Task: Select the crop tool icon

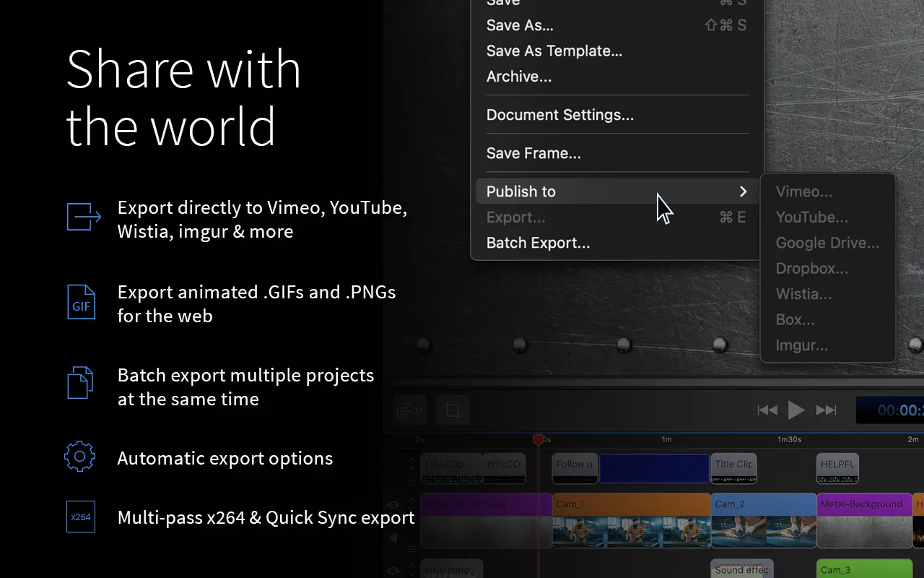Action: (x=453, y=411)
